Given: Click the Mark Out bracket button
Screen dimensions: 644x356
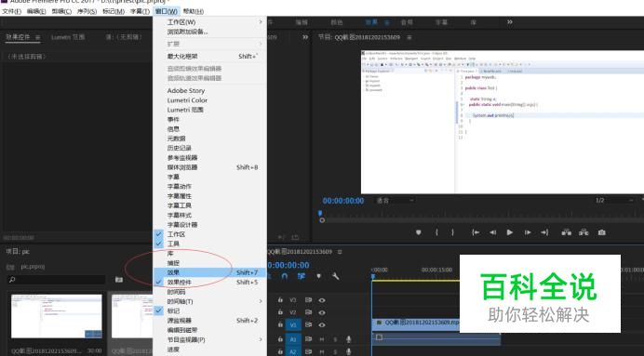Looking at the screenshot, I should pyautogui.click(x=452, y=232).
